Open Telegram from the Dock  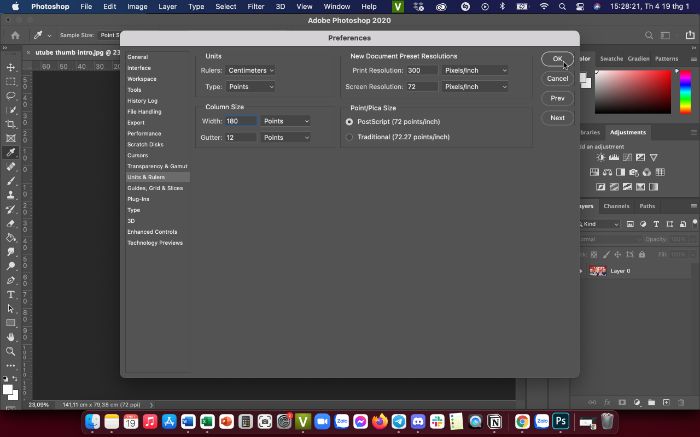pos(399,421)
